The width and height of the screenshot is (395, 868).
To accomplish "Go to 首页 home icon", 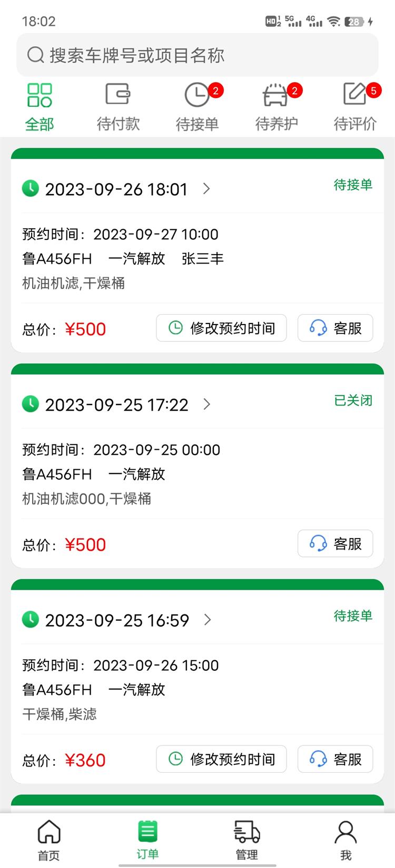I will (49, 832).
